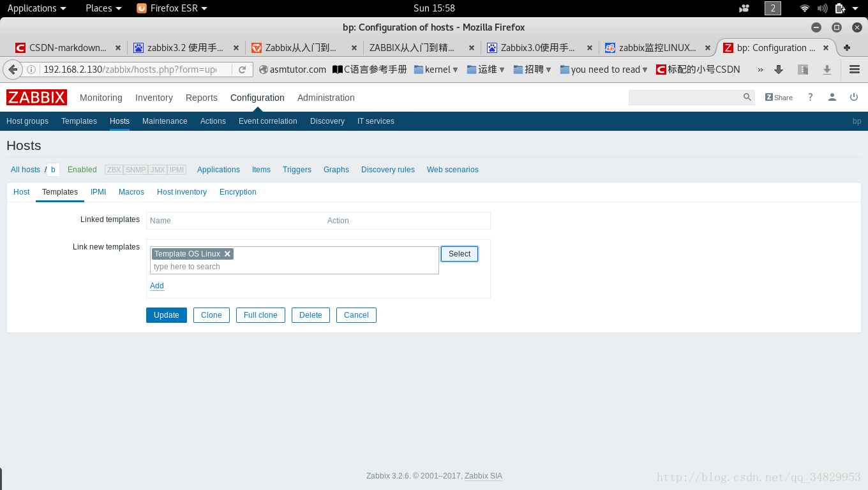The width and height of the screenshot is (868, 490).
Task: Click workspace indicator 2
Action: pyautogui.click(x=773, y=8)
